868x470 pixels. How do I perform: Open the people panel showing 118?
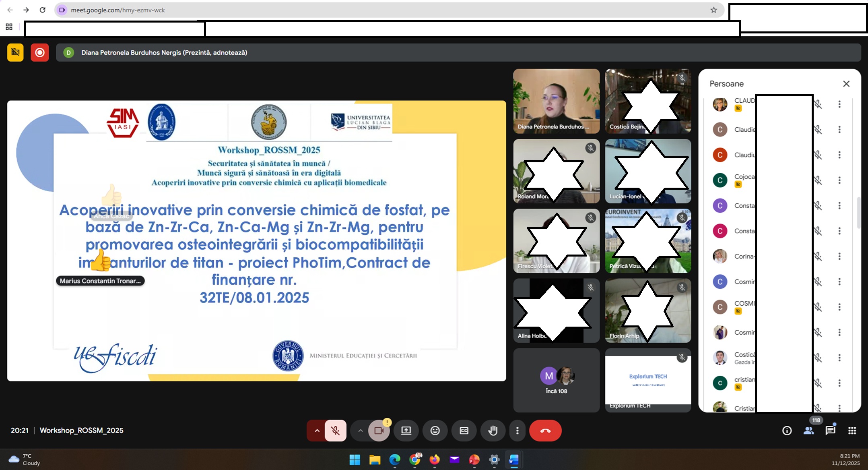[x=808, y=431]
